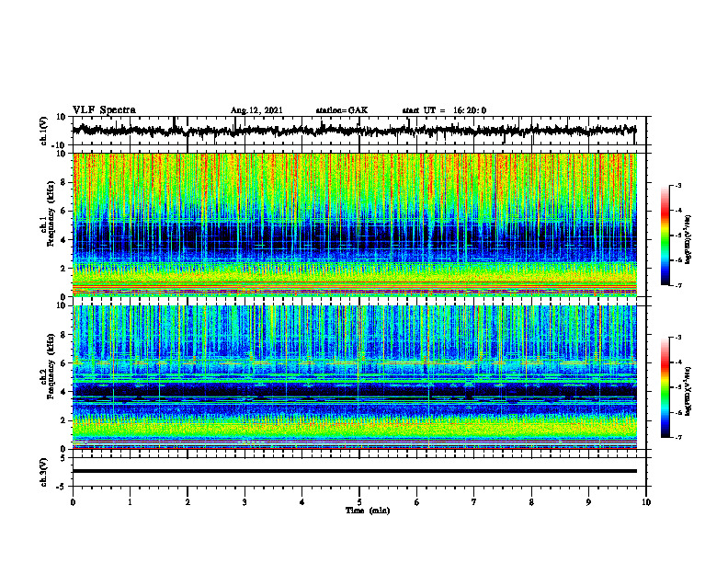Click the ch.1 "Frequency (kHz)" axis label
This screenshot has height=563, width=728.
click(x=51, y=213)
